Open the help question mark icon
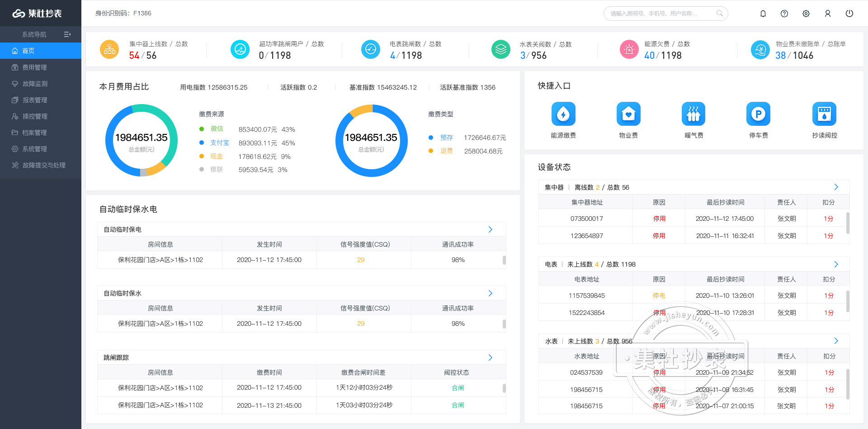Screen dimensions: 868x429 784,14
